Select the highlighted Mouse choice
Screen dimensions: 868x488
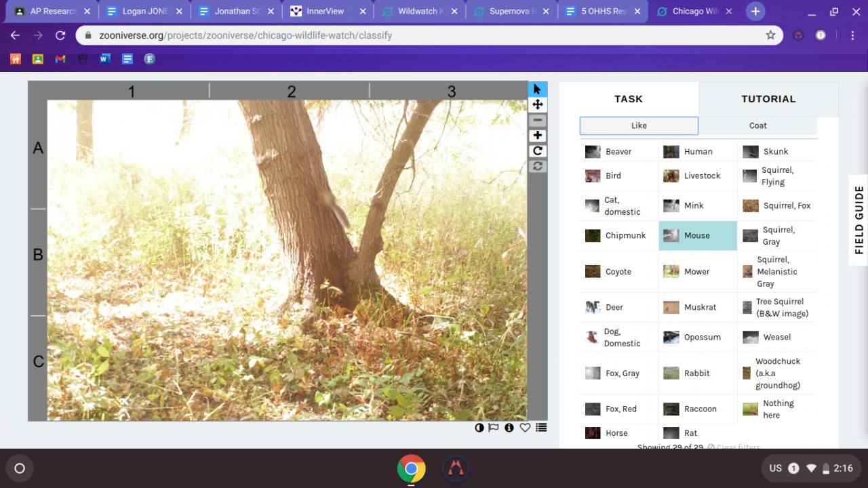(698, 236)
